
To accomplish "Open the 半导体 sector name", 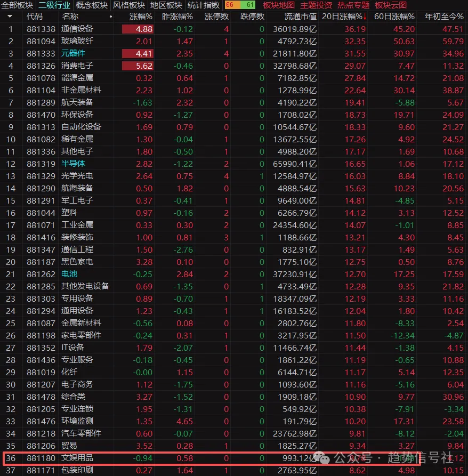I will point(73,164).
